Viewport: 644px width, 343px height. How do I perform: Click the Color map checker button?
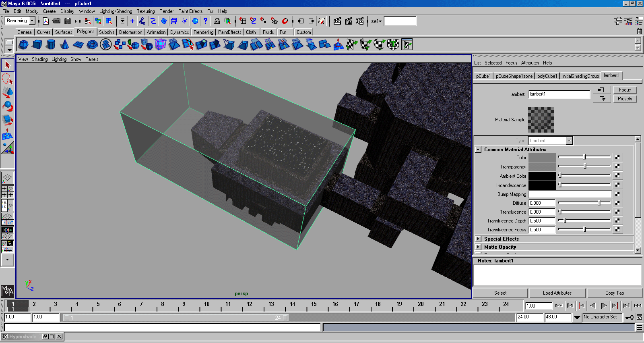pyautogui.click(x=617, y=157)
